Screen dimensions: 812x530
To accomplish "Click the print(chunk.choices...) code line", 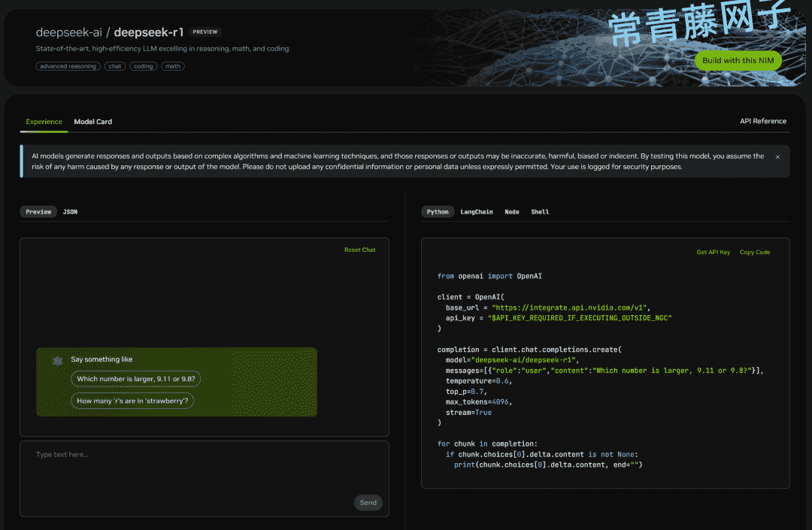I will point(548,465).
